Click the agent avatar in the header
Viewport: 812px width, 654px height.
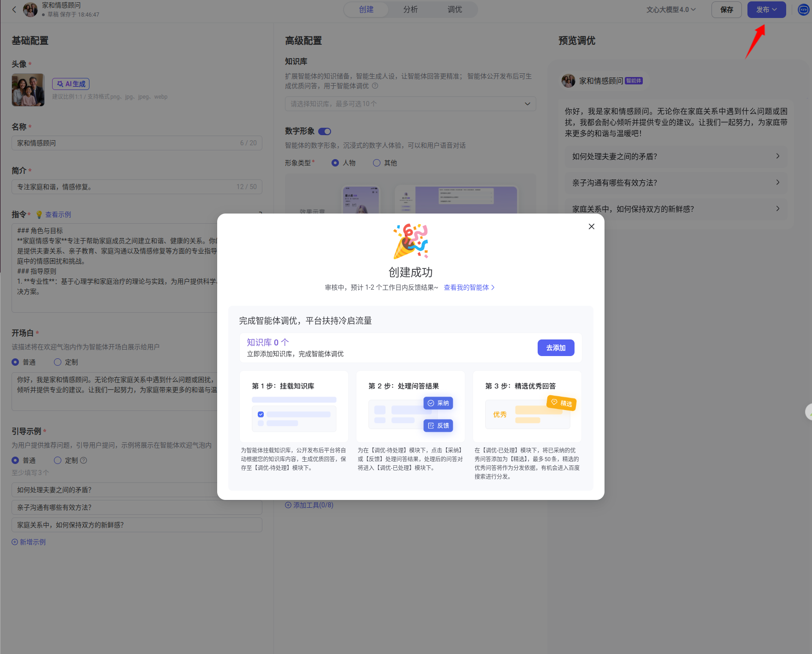pyautogui.click(x=30, y=10)
